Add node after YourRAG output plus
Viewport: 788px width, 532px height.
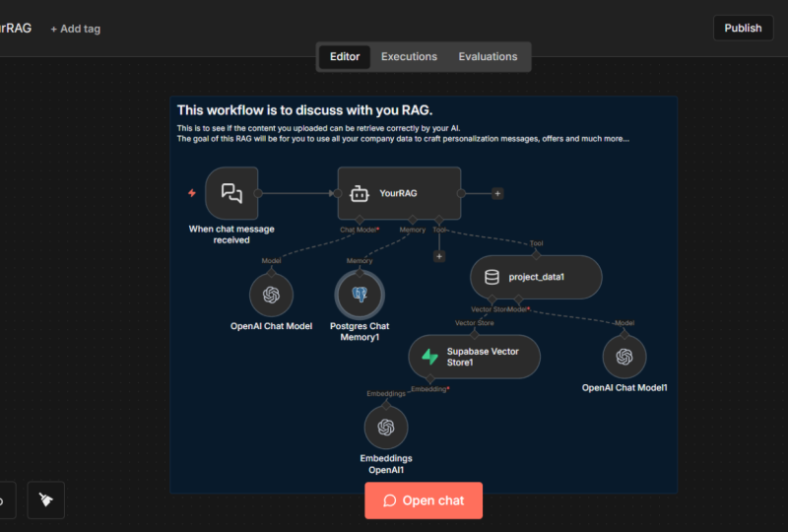497,194
